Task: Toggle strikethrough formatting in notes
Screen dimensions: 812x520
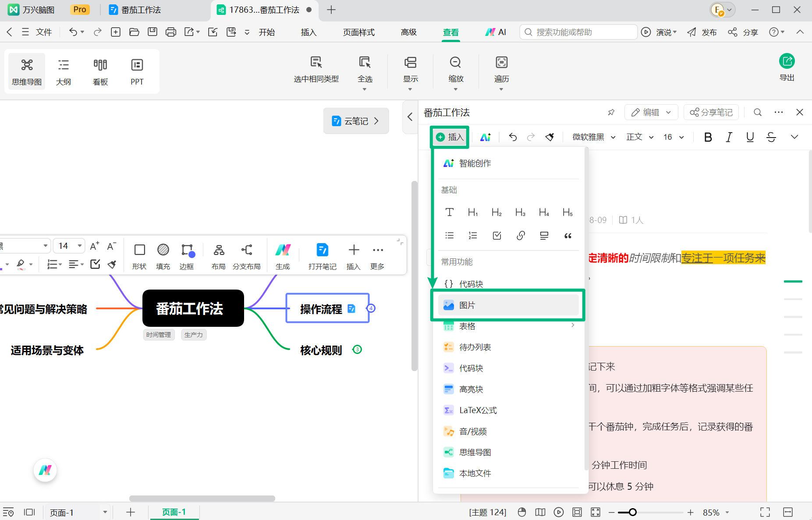Action: tap(771, 137)
